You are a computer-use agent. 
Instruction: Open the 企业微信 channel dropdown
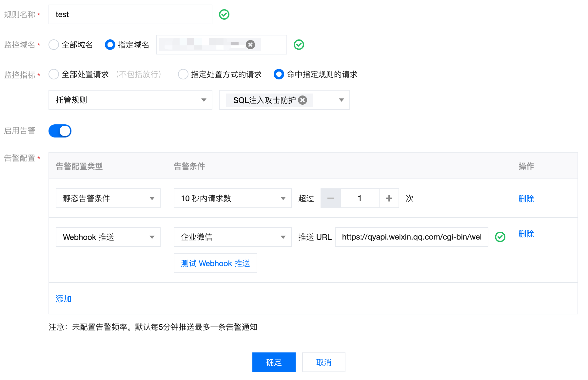[232, 237]
